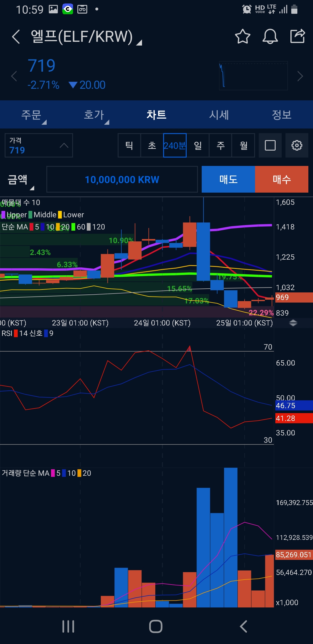
Task: Switch to the 정보 tab
Action: [x=282, y=115]
